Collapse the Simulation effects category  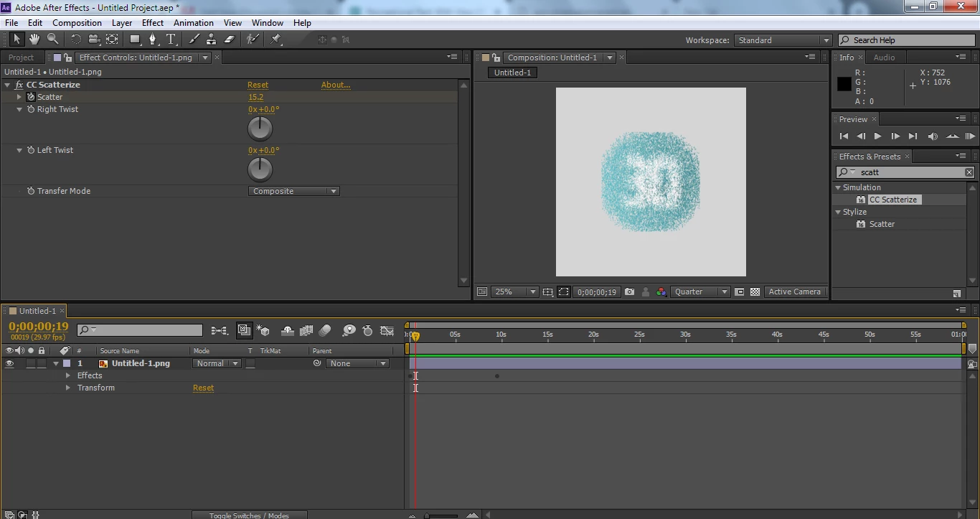[838, 187]
